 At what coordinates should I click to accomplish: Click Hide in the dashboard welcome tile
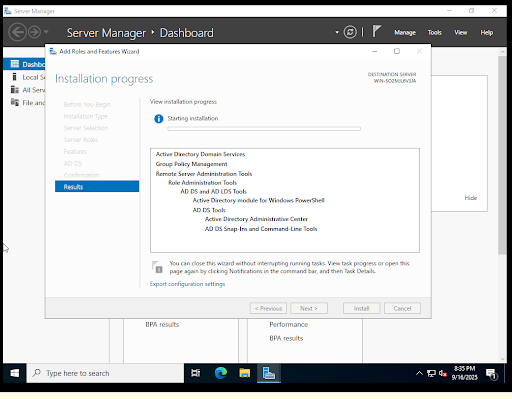pyautogui.click(x=471, y=198)
